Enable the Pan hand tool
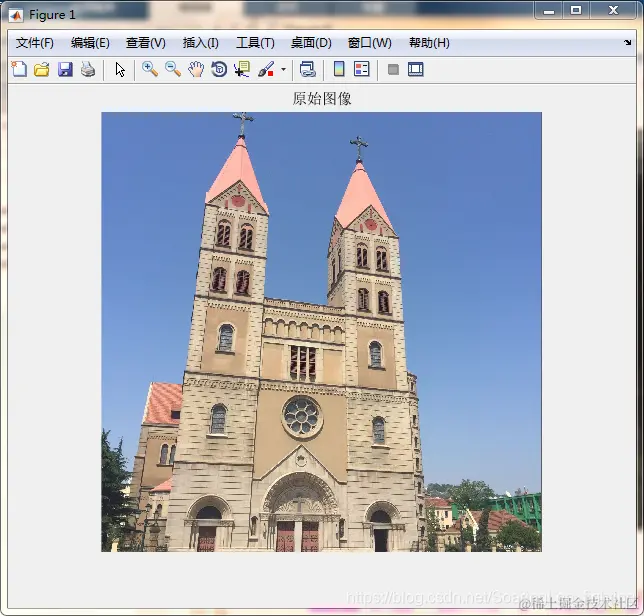 point(196,69)
